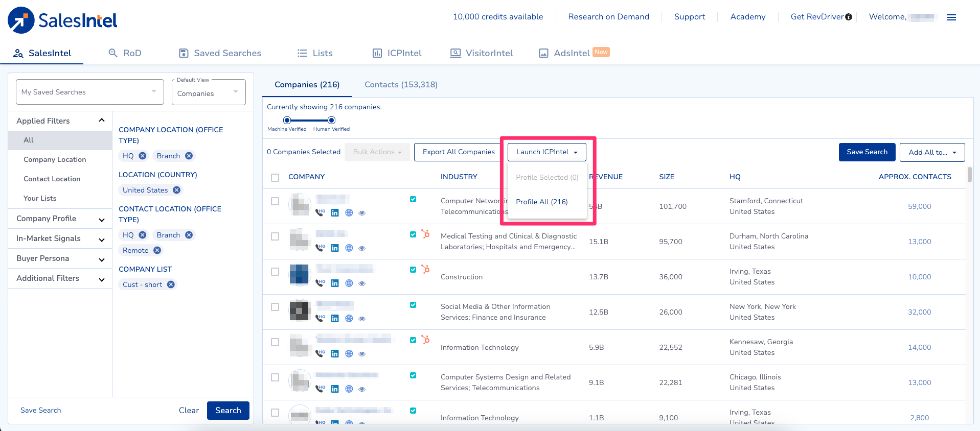
Task: Select checkbox for Stamford, Connecticut company
Action: (275, 201)
